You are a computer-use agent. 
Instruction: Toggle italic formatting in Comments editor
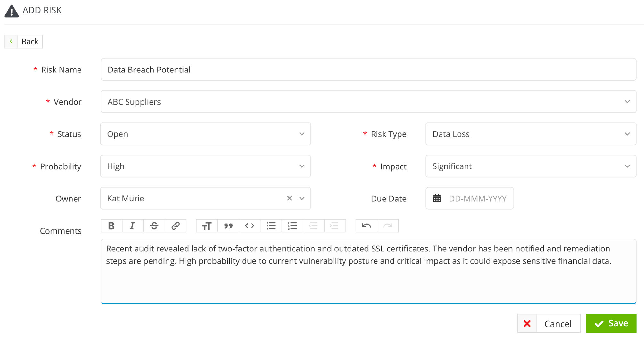pyautogui.click(x=132, y=225)
